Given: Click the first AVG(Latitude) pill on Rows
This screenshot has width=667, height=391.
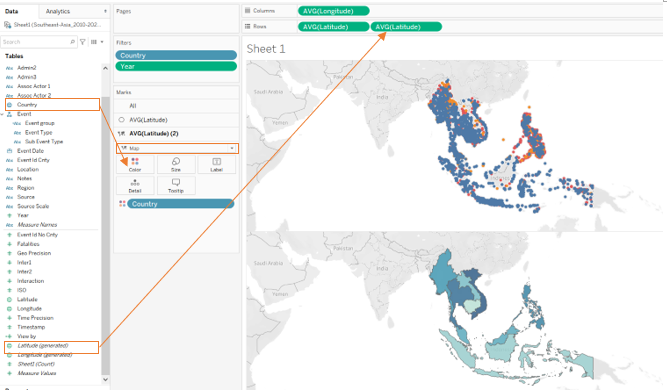Looking at the screenshot, I should click(x=334, y=27).
